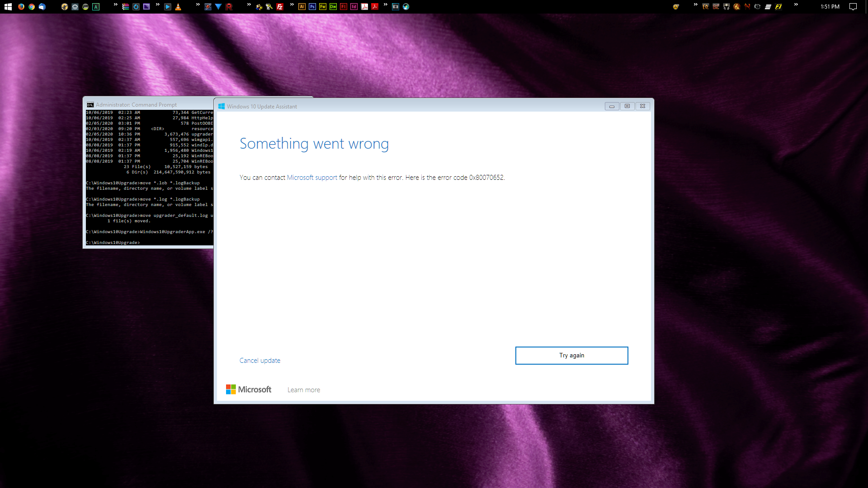The image size is (868, 488).
Task: Expand overflow chevron after the red R icon
Action: click(249, 5)
